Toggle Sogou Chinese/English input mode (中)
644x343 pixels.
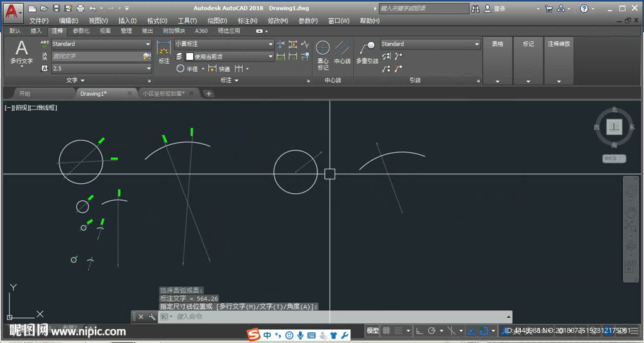coord(267,335)
